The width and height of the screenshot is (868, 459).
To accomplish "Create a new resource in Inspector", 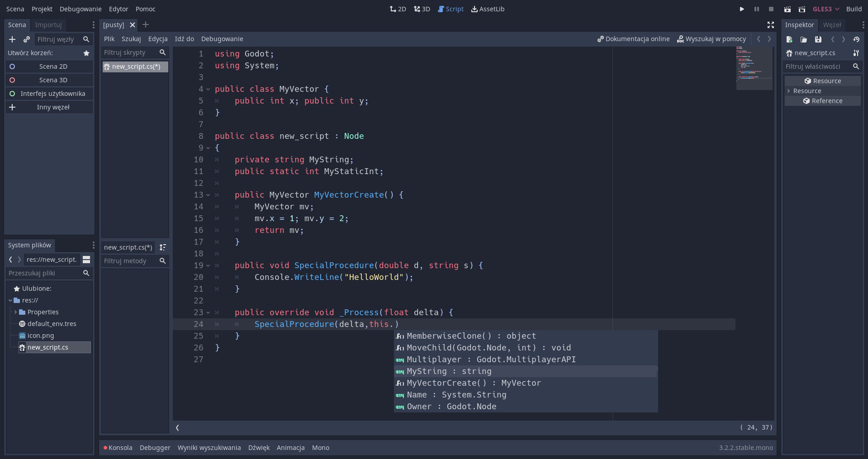I will pos(789,39).
